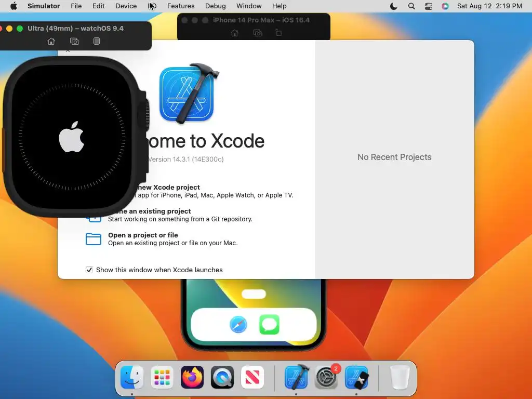
Task: Open the Window menu
Action: [249, 6]
